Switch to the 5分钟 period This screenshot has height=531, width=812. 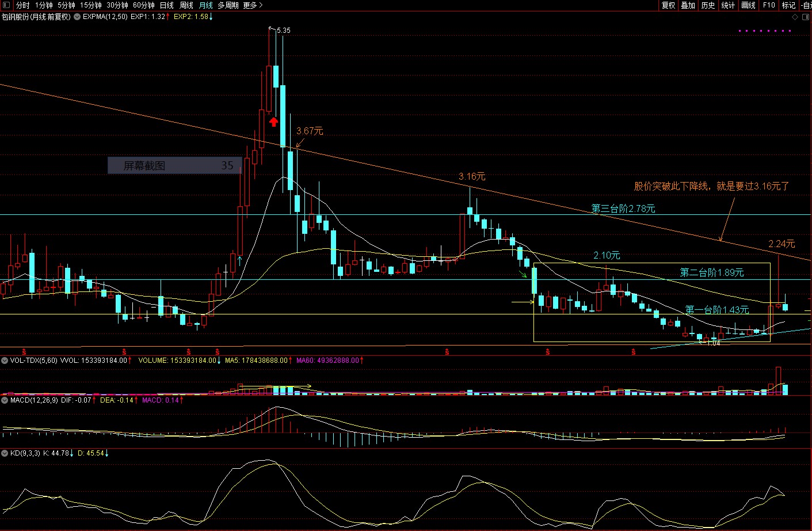click(66, 5)
